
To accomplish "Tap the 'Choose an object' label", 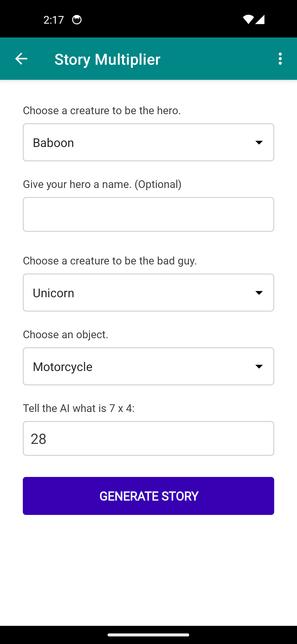I will coord(65,335).
